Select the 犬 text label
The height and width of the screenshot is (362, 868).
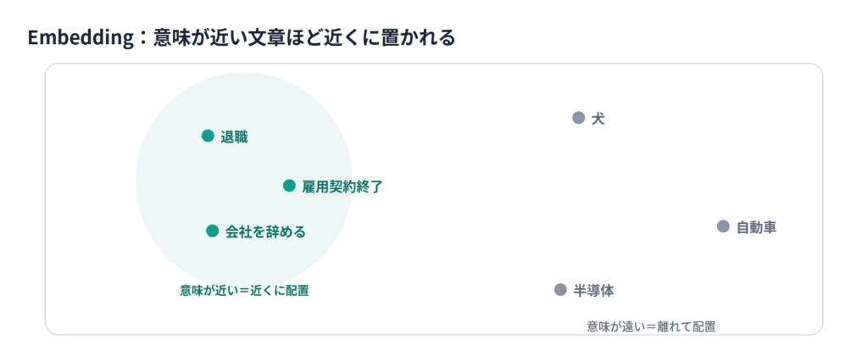pos(598,119)
